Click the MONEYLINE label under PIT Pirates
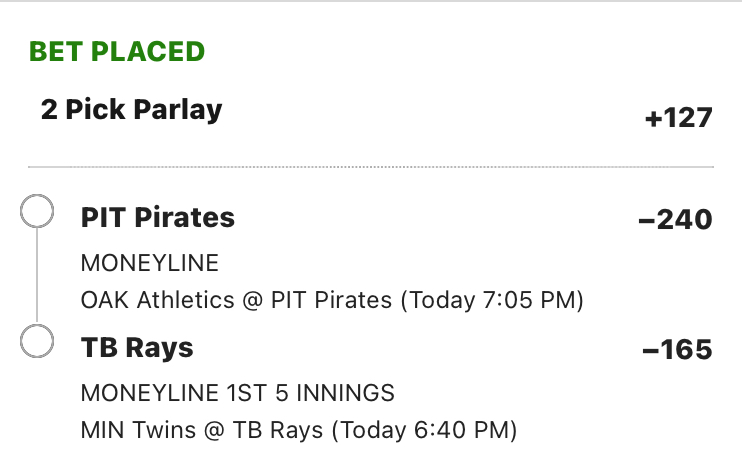742x465 pixels. pyautogui.click(x=149, y=264)
